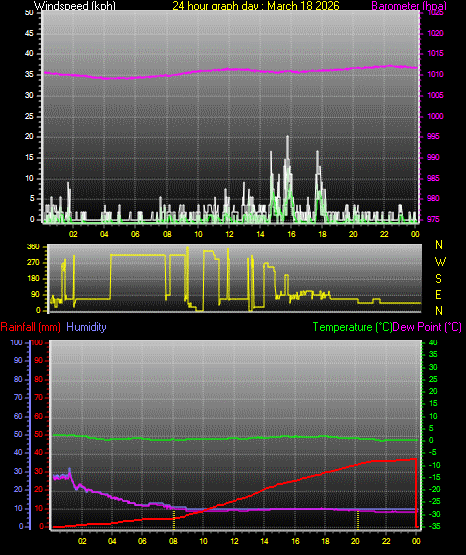Click the 975 value on the barometer axis
466x555 pixels.
coord(433,219)
